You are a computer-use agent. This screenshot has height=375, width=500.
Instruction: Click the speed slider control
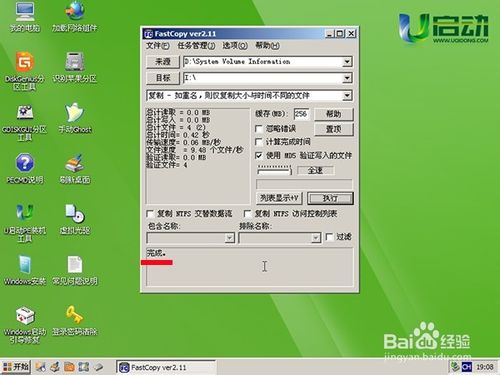274,171
